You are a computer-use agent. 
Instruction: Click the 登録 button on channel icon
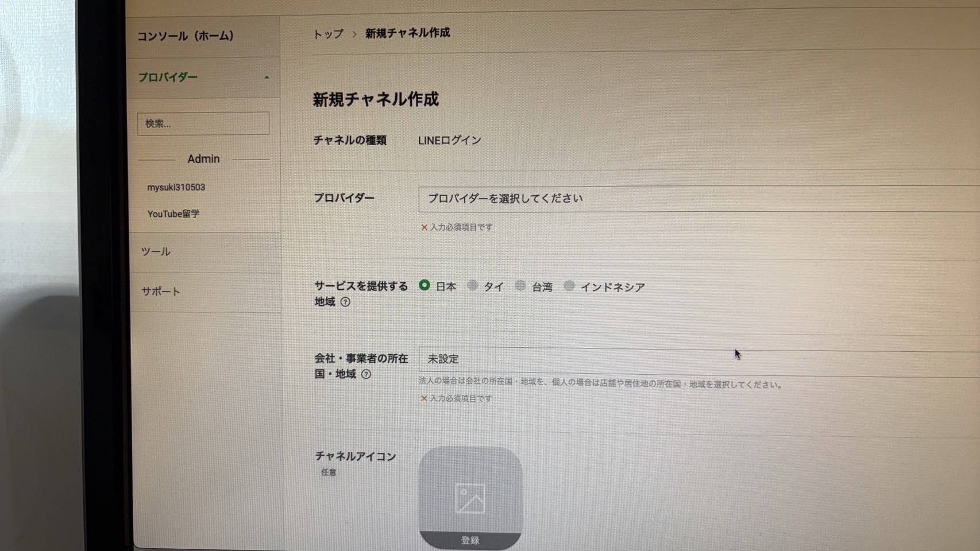point(470,540)
